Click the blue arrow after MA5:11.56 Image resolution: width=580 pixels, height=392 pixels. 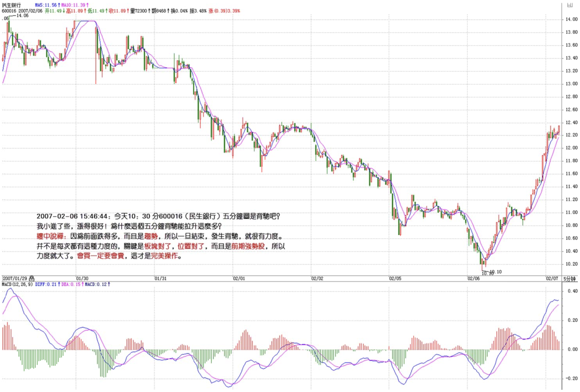point(59,5)
